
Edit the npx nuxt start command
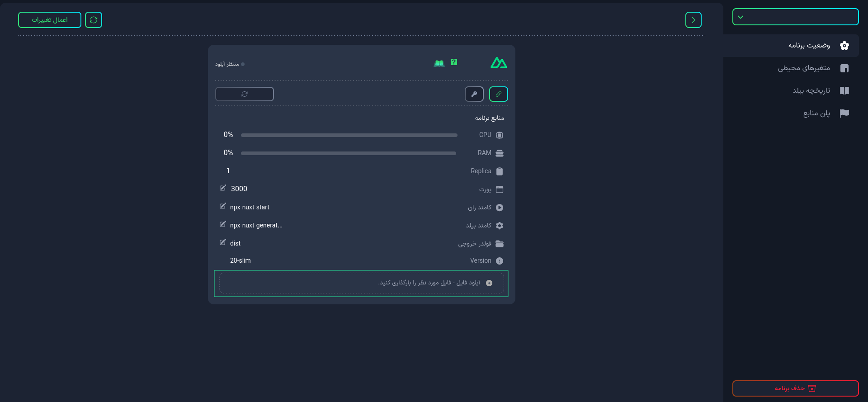point(223,206)
